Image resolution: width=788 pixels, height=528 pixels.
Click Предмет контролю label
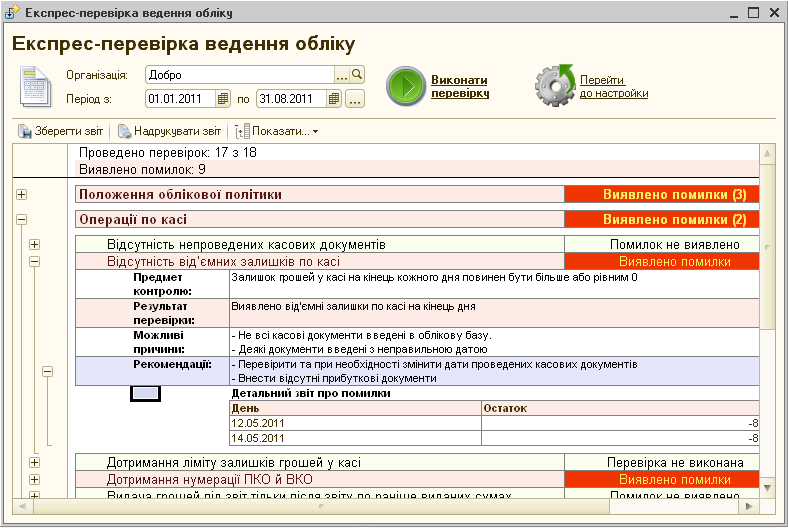[x=162, y=284]
